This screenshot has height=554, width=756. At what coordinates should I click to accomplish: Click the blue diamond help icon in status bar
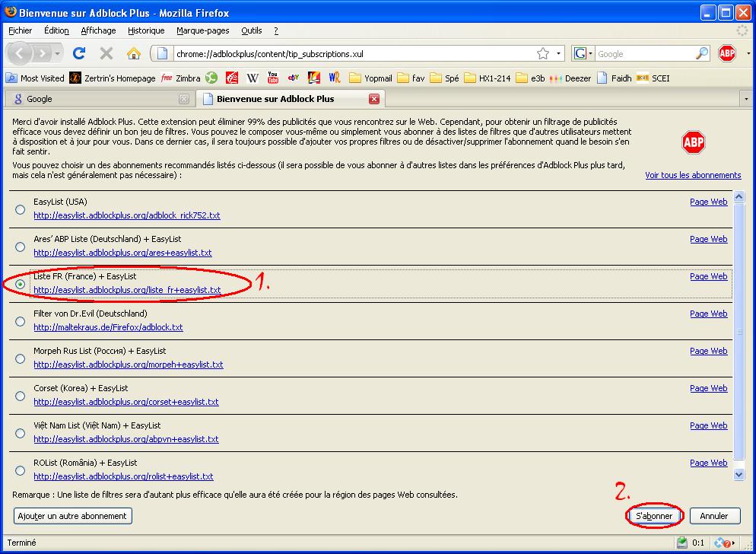click(x=722, y=543)
